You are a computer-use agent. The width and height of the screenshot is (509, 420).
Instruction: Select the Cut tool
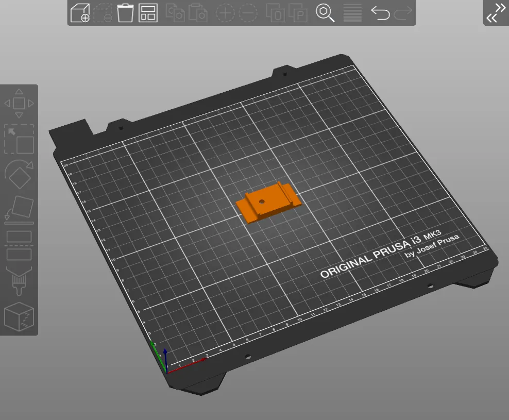[x=19, y=246]
